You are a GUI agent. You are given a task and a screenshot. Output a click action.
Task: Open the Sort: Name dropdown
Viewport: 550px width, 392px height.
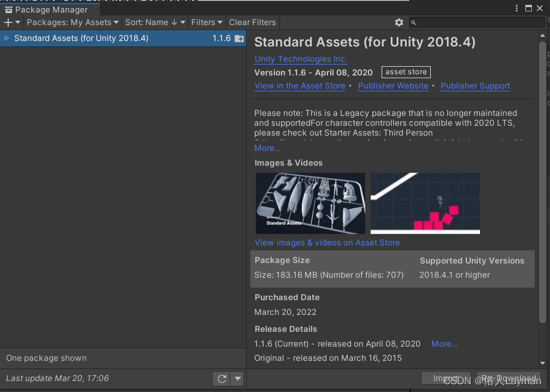[x=155, y=22]
